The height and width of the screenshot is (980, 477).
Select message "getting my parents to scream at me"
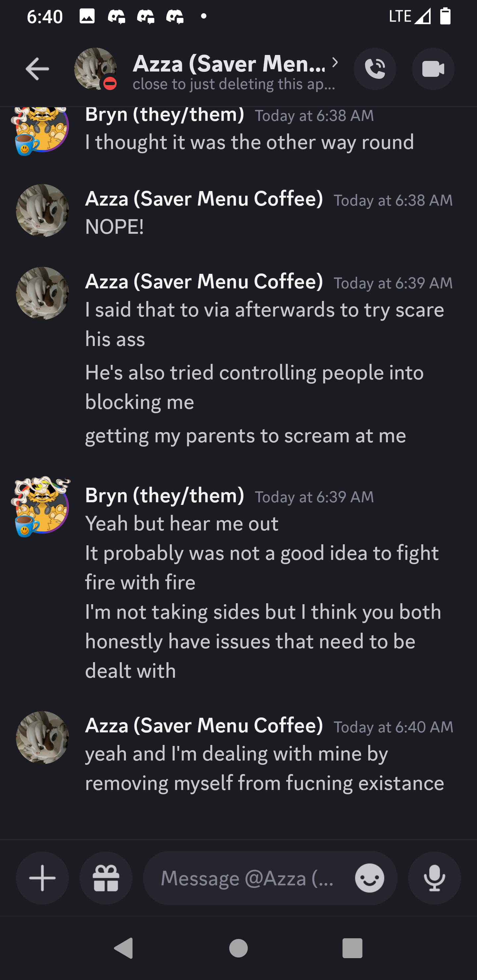point(245,435)
